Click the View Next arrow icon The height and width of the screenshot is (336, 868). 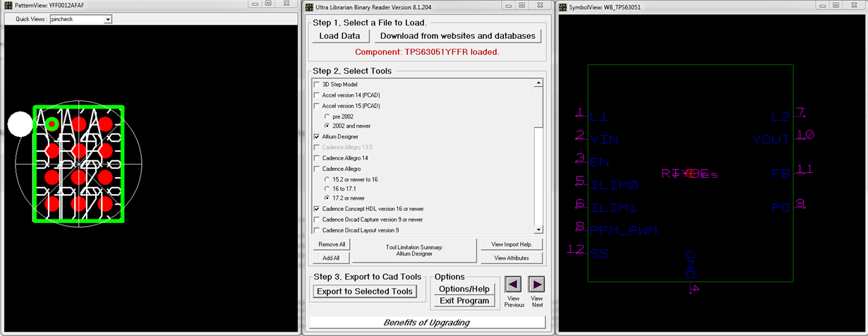pyautogui.click(x=537, y=284)
